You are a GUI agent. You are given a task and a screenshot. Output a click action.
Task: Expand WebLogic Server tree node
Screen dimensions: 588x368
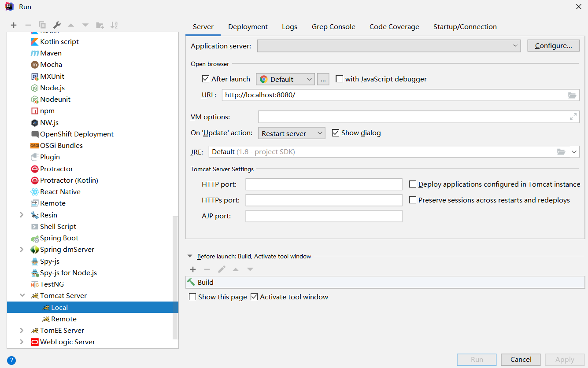pos(22,342)
